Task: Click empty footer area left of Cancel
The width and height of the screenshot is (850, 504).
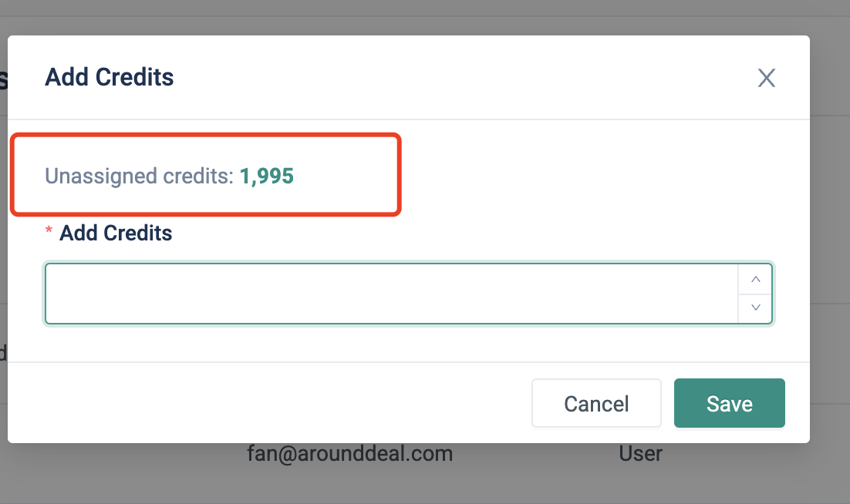Action: tap(270, 402)
